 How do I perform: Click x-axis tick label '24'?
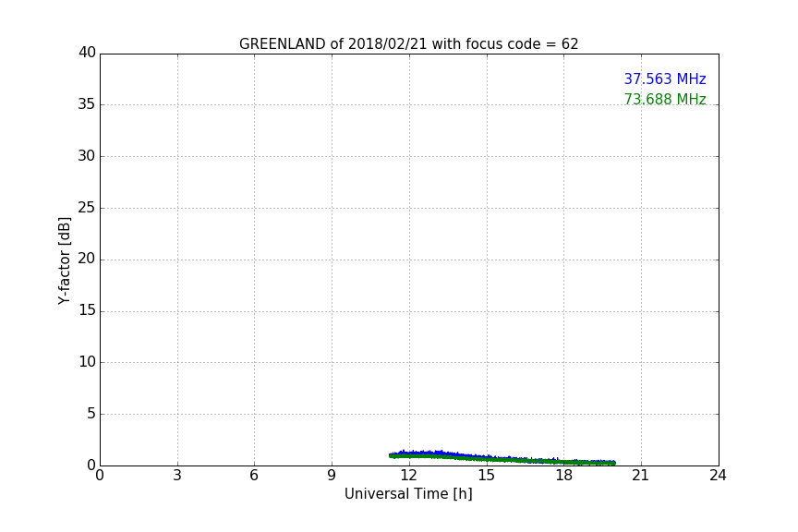coord(718,476)
